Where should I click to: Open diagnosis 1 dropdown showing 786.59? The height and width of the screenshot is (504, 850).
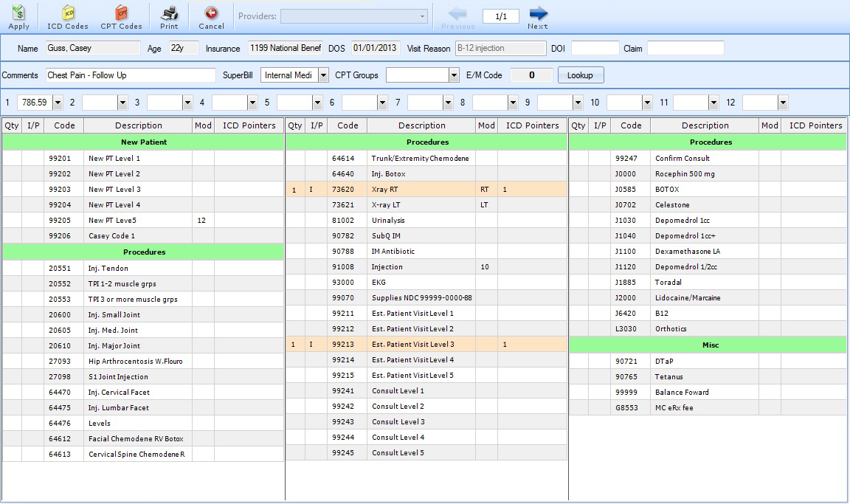click(57, 103)
